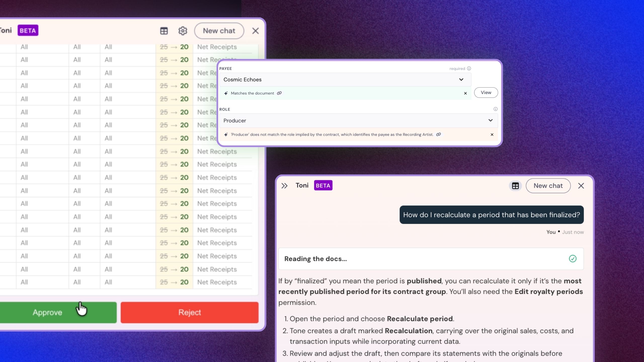This screenshot has width=644, height=362.
Task: Open settings gear in left Toni panel
Action: point(183,31)
